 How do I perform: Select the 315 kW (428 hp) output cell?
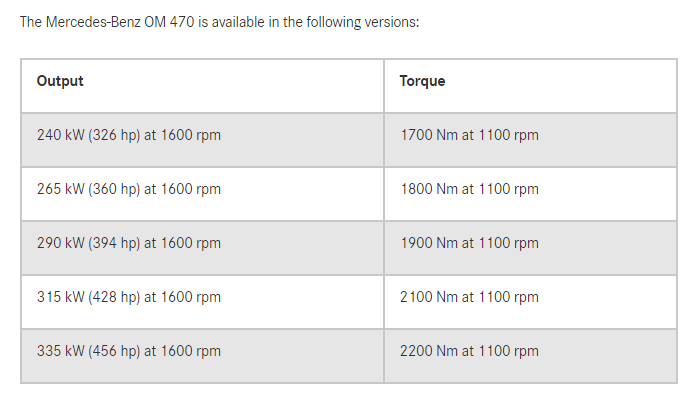(128, 297)
